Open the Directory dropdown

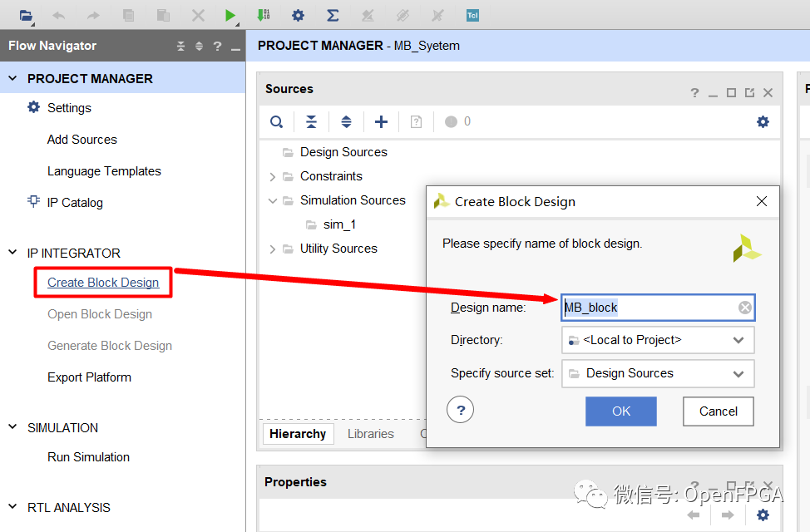(x=658, y=340)
